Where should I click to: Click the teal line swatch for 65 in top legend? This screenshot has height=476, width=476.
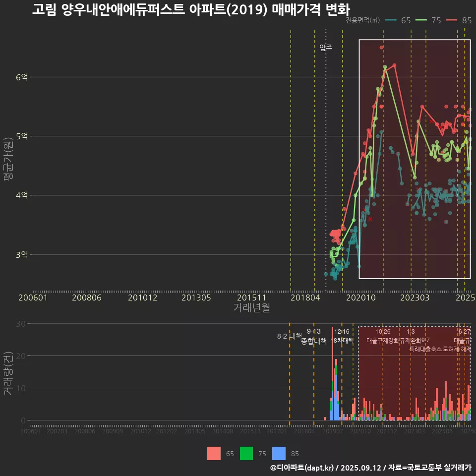coord(391,20)
